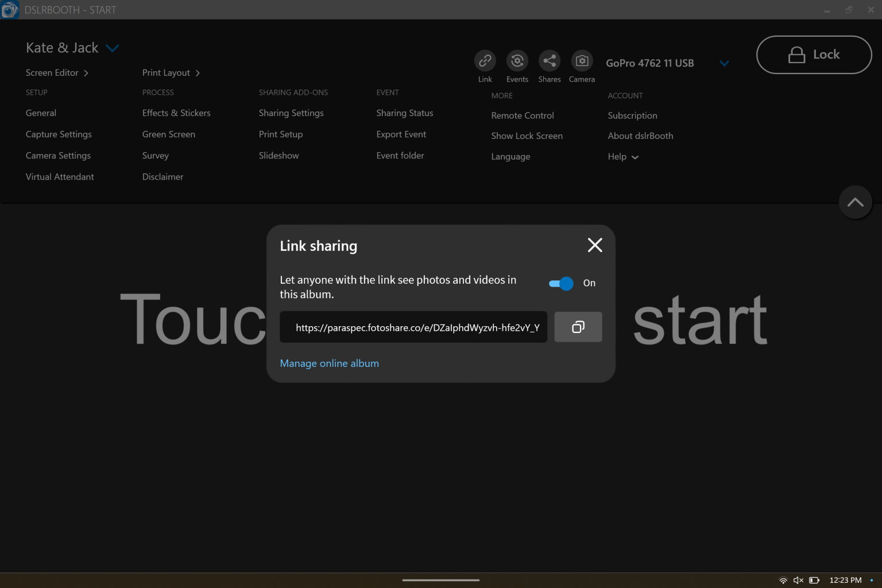Copy the album URL with the clipboard icon
The width and height of the screenshot is (882, 588).
pos(578,327)
